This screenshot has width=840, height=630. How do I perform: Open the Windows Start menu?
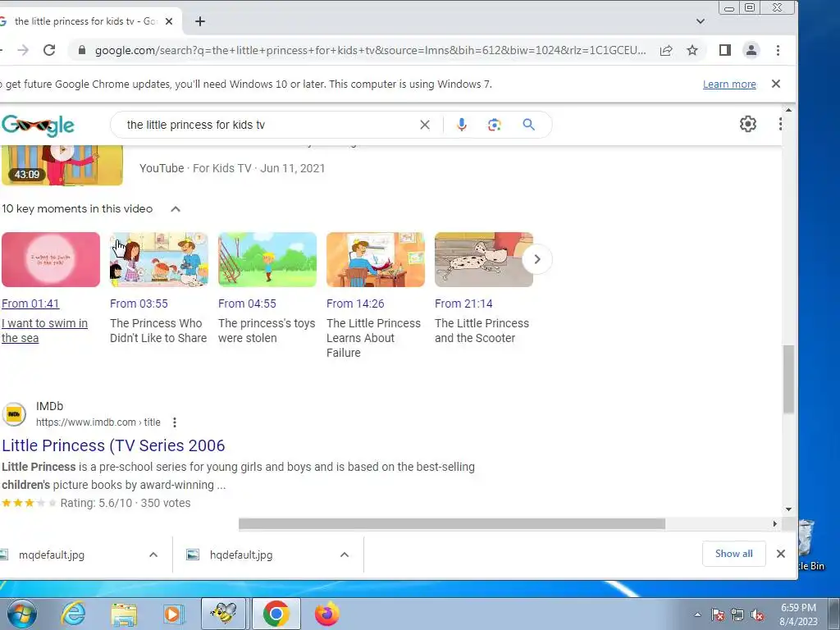22,614
